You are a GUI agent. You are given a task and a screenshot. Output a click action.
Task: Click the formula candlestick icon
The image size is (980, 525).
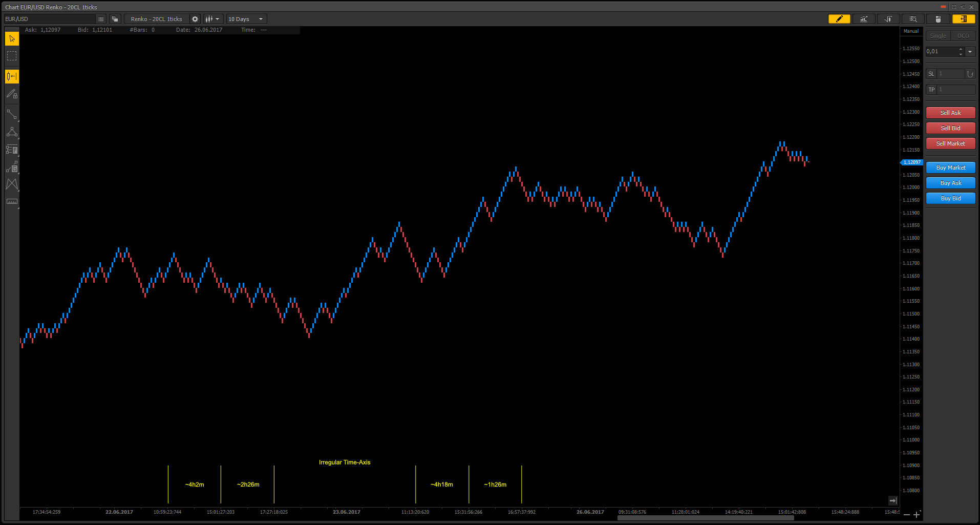[888, 19]
